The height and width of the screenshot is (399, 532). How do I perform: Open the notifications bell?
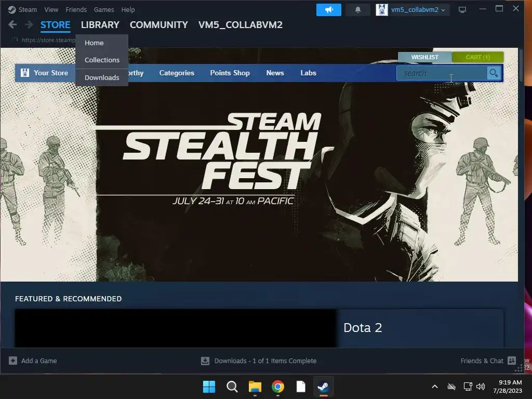(x=357, y=10)
